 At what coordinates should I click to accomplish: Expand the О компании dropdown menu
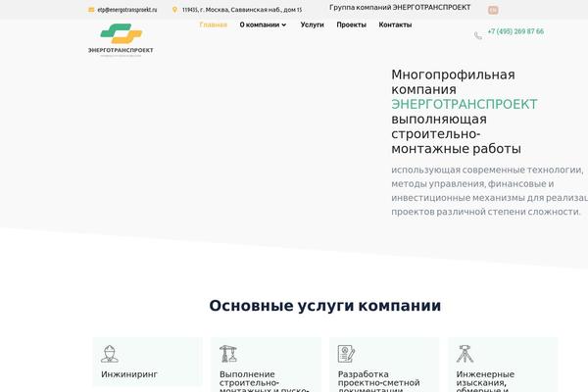pos(263,24)
